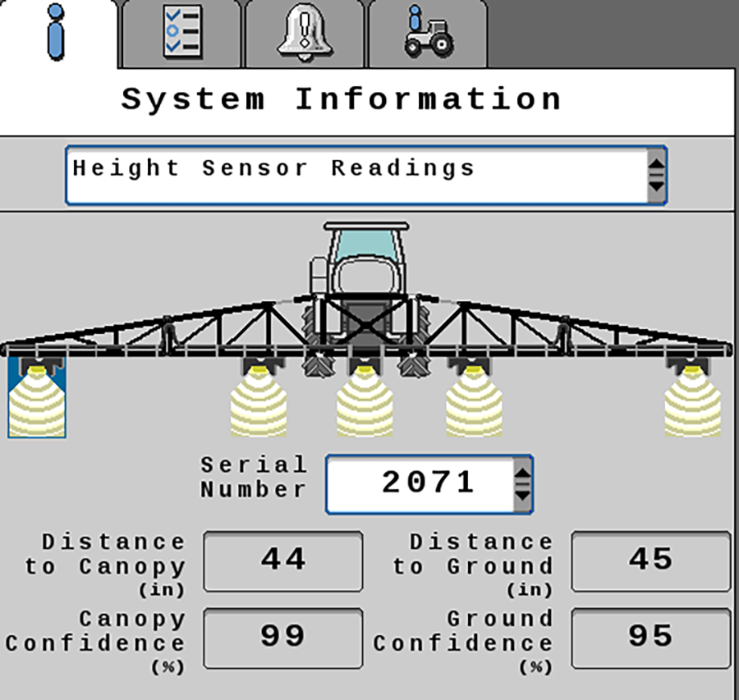Switch to the checklist configuration tab
The width and height of the screenshot is (739, 700).
coord(181,31)
